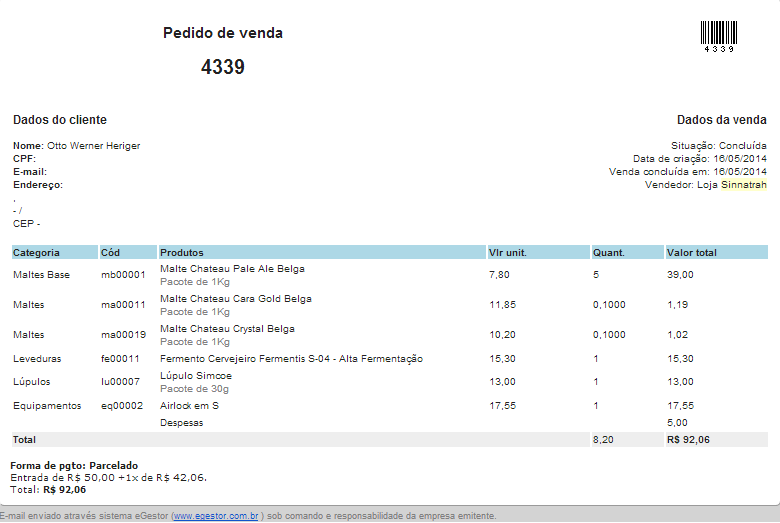Click unit price 17,55
780x523 pixels.
pyautogui.click(x=502, y=406)
